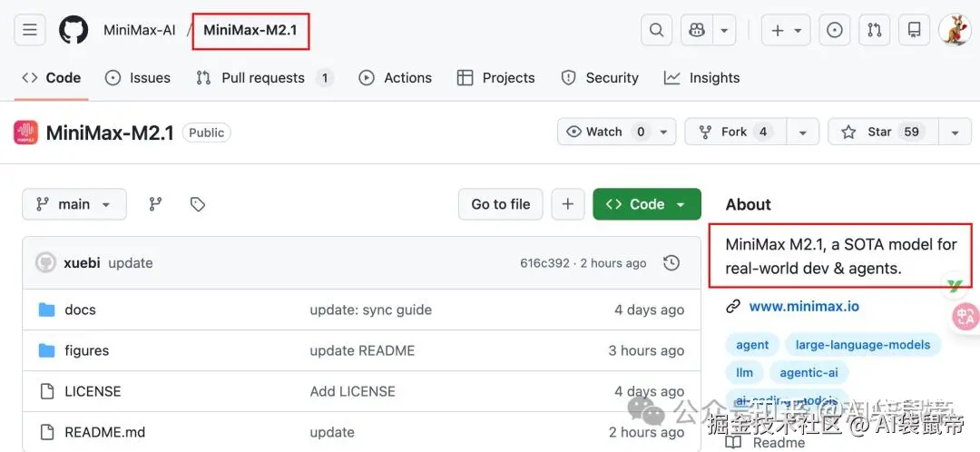The height and width of the screenshot is (452, 980).
Task: Click the README.md file icon
Action: 47,432
